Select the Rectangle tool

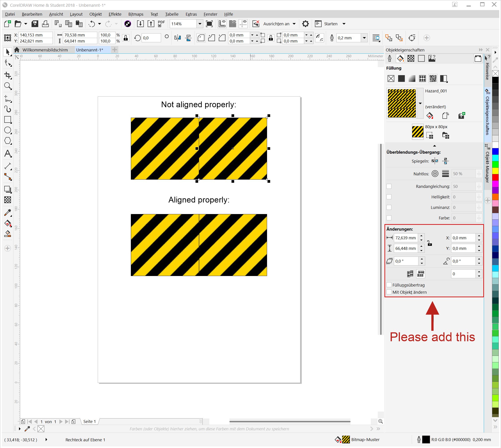click(8, 120)
